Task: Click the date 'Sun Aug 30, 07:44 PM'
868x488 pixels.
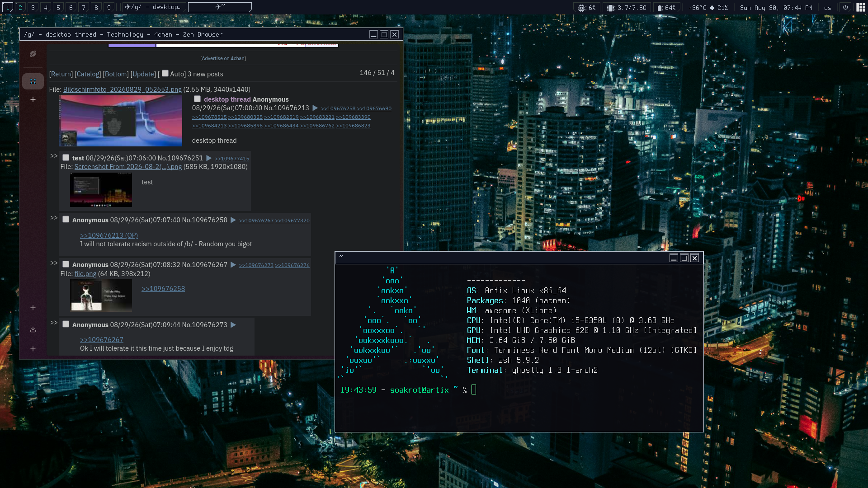Action: pyautogui.click(x=776, y=8)
